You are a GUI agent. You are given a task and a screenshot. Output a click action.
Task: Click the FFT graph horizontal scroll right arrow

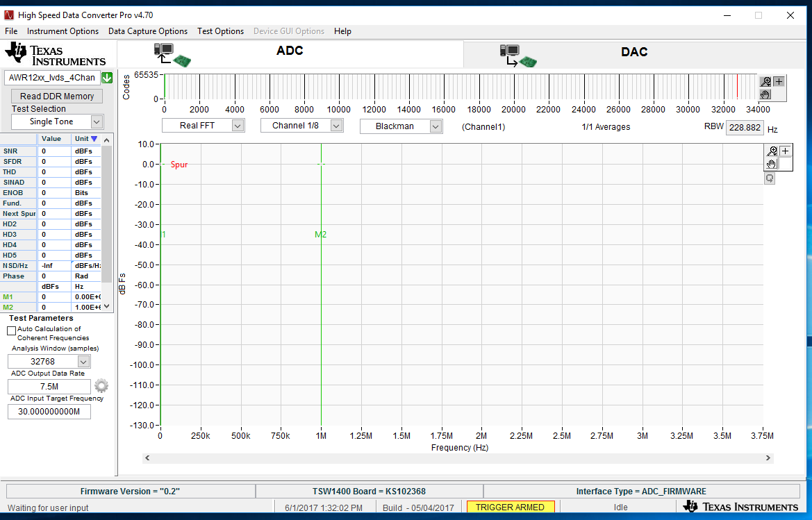(x=768, y=458)
